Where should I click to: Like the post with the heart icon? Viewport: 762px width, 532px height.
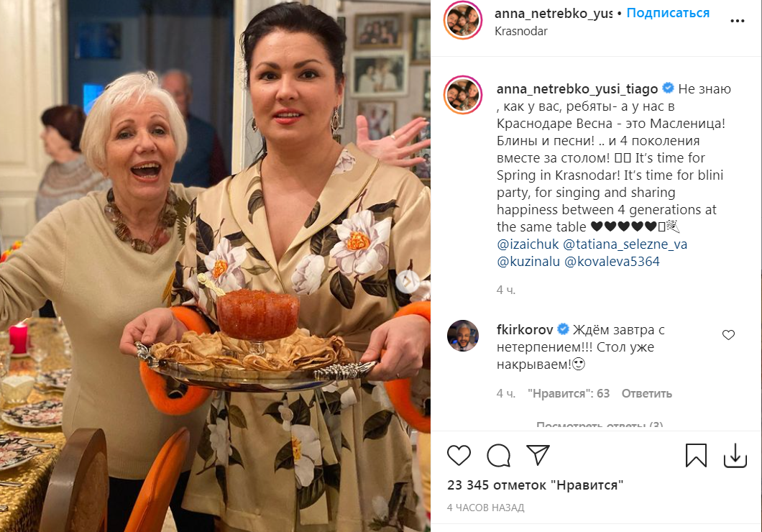[459, 456]
